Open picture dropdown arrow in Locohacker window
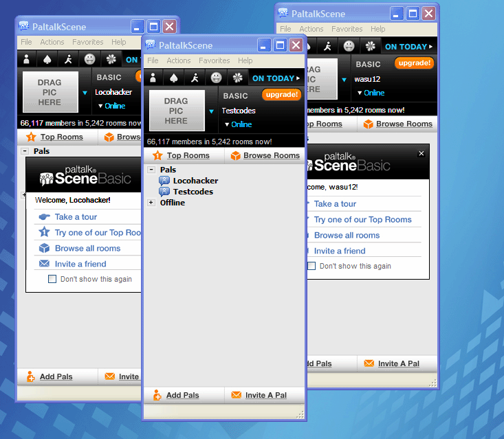Image resolution: width=504 pixels, height=439 pixels. point(85,93)
